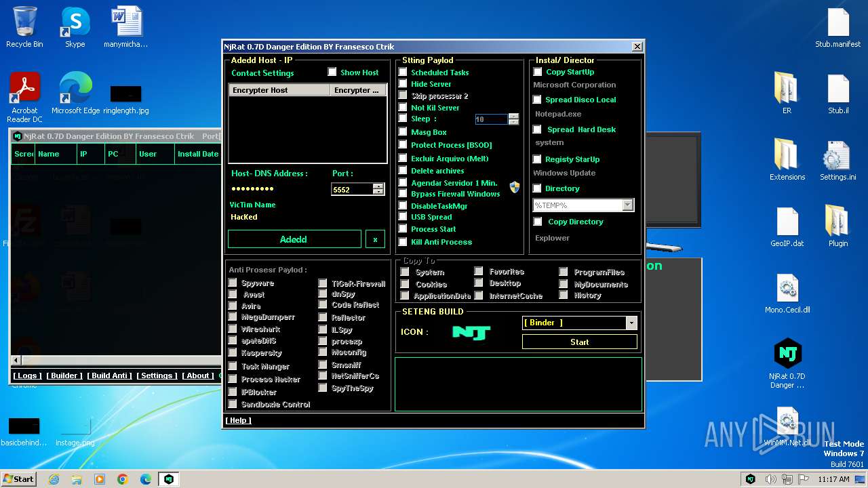Open the [ Logs ] menu in main window
Screen dimensions: 868x488
28,375
